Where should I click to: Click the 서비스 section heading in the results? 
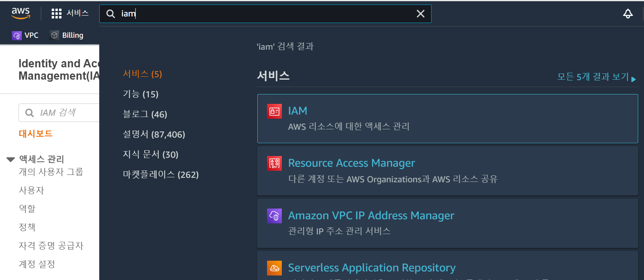pos(273,76)
